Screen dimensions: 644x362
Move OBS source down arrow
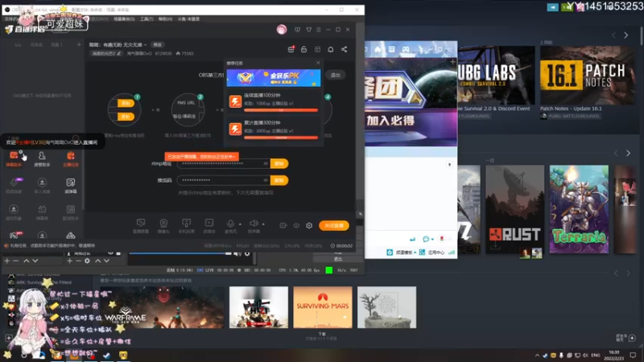pyautogui.click(x=107, y=261)
